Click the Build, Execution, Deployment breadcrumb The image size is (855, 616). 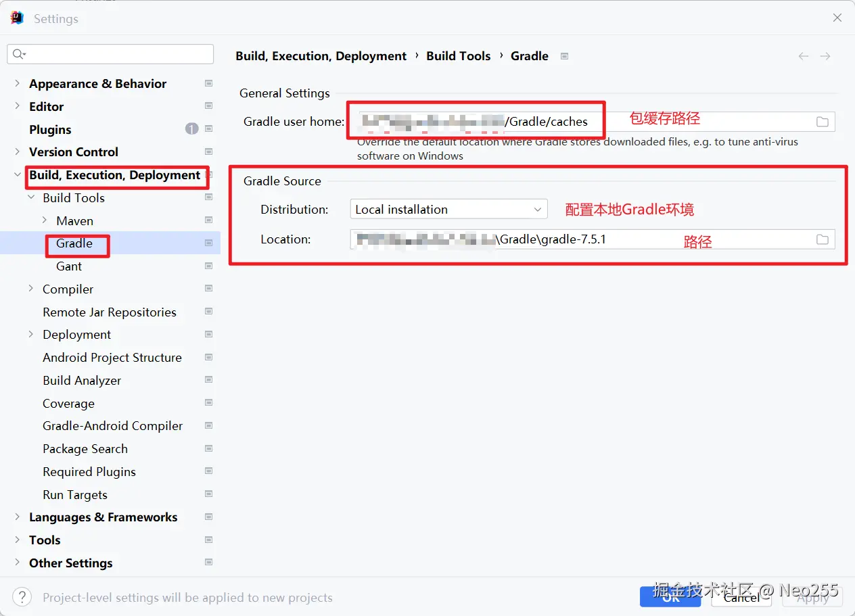(321, 56)
